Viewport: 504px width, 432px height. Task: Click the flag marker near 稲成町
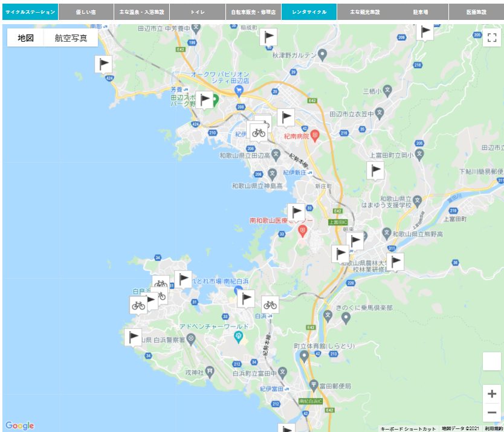click(x=268, y=37)
